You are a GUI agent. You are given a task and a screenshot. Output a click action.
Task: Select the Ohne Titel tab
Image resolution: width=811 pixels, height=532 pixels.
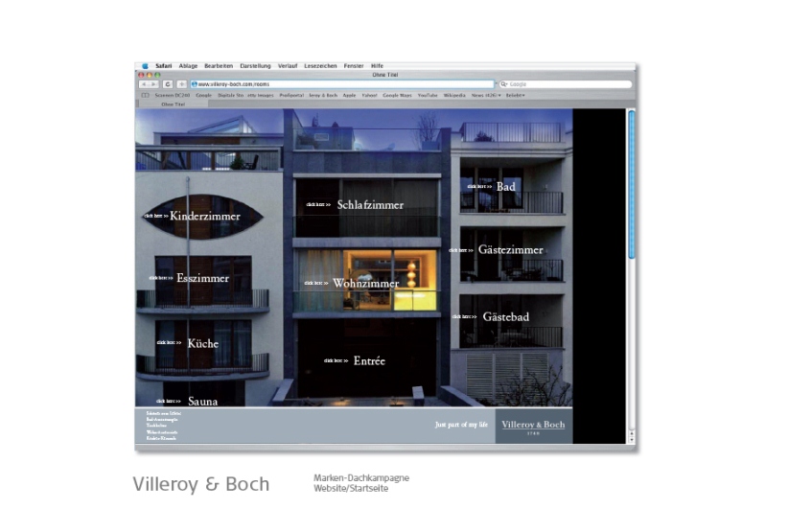[174, 104]
